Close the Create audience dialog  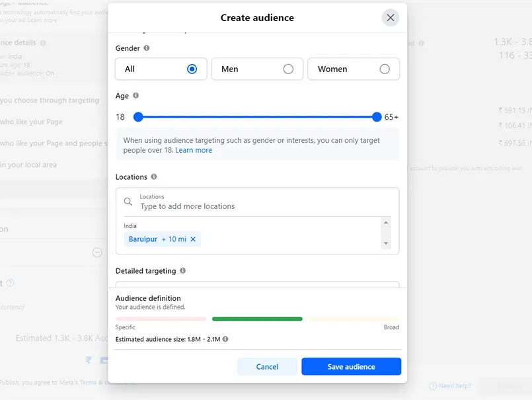point(390,18)
